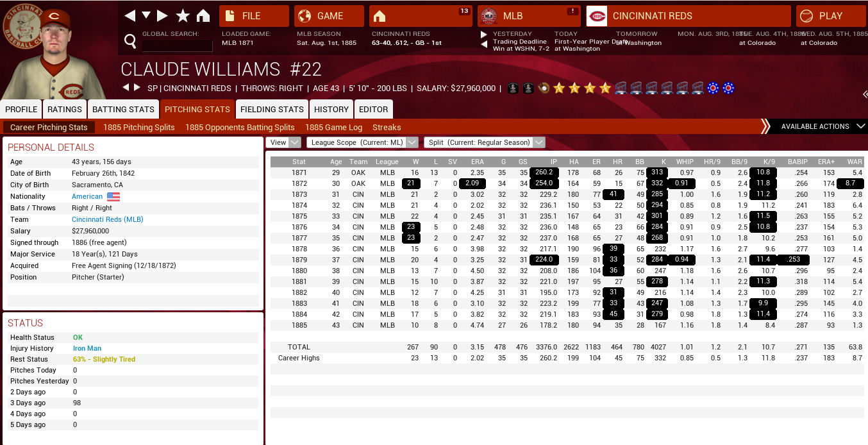Go to the home screen icon
868x445 pixels.
(x=203, y=16)
